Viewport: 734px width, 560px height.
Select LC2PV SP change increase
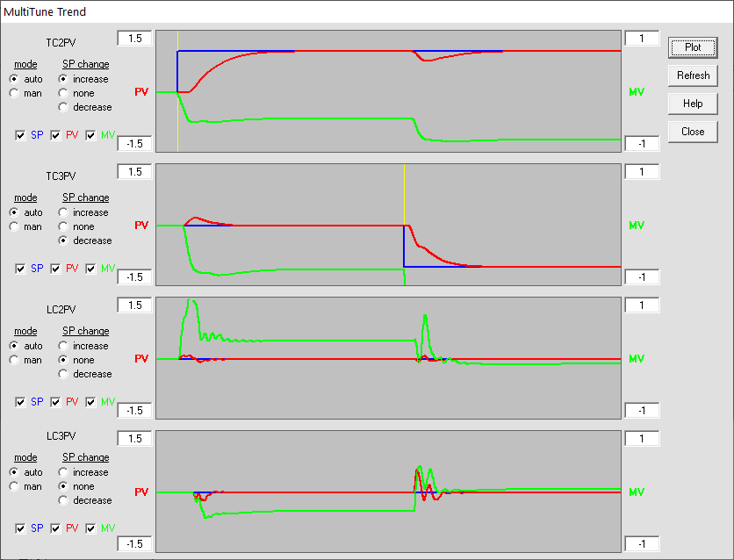pyautogui.click(x=64, y=346)
